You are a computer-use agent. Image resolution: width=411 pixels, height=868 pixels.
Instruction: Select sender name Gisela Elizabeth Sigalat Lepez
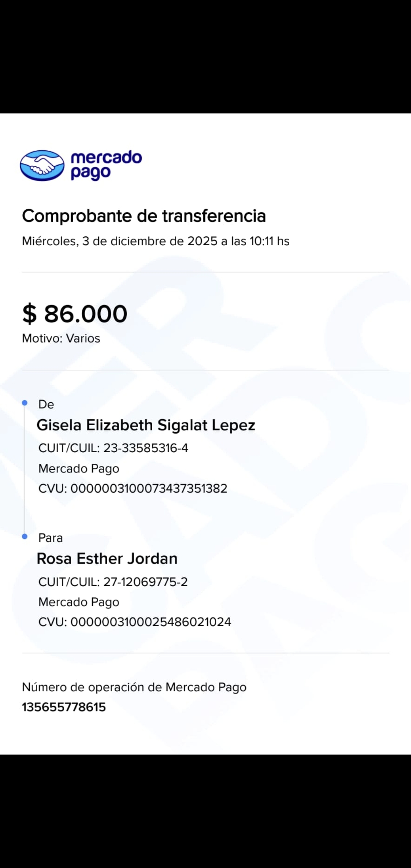[146, 425]
